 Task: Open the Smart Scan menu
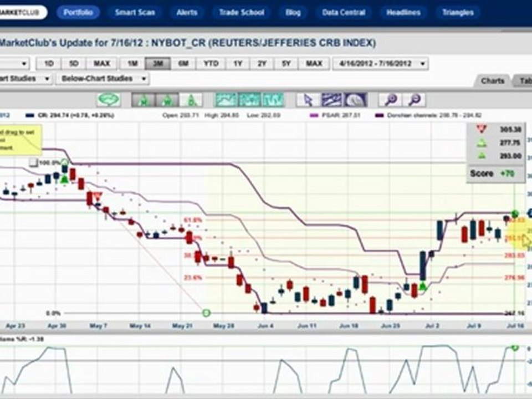[x=135, y=13]
